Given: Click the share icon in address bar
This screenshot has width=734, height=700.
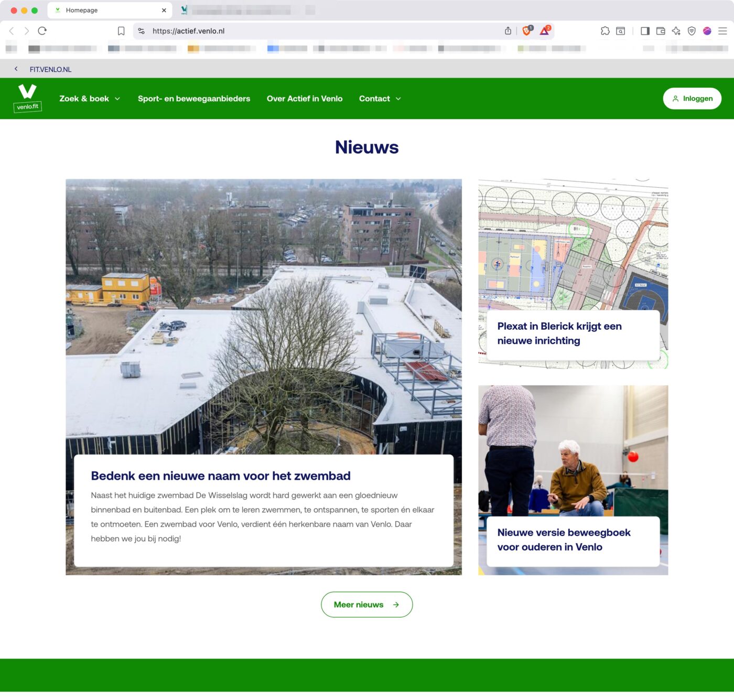Looking at the screenshot, I should (508, 31).
